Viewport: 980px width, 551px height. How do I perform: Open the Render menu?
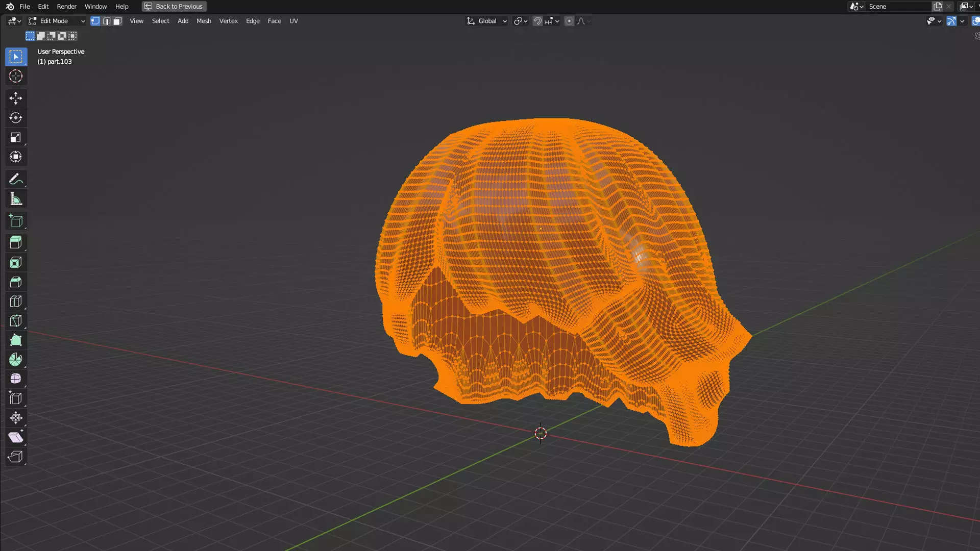coord(66,7)
